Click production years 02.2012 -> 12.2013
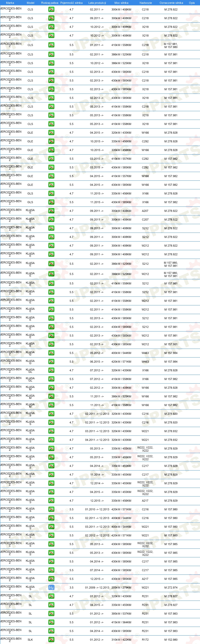The image size is (200, 644). coord(97,535)
